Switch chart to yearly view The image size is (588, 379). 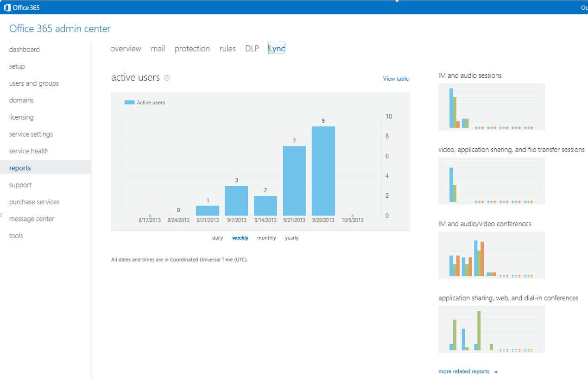point(291,238)
